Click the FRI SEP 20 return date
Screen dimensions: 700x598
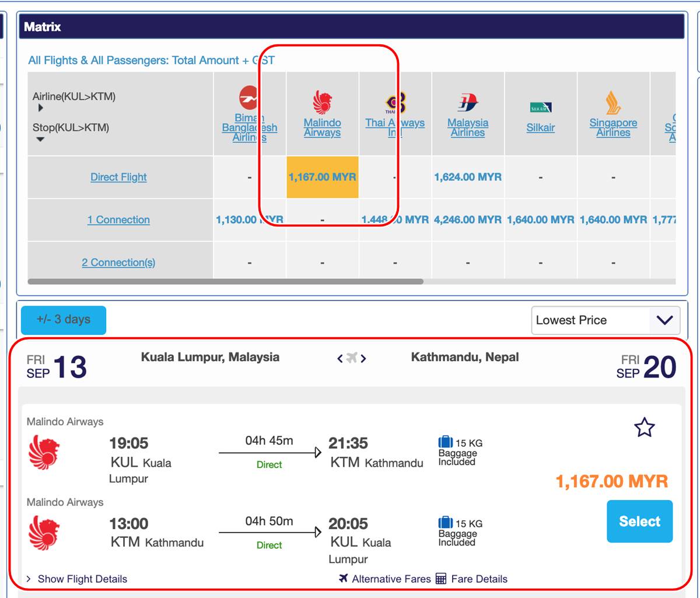[646, 367]
